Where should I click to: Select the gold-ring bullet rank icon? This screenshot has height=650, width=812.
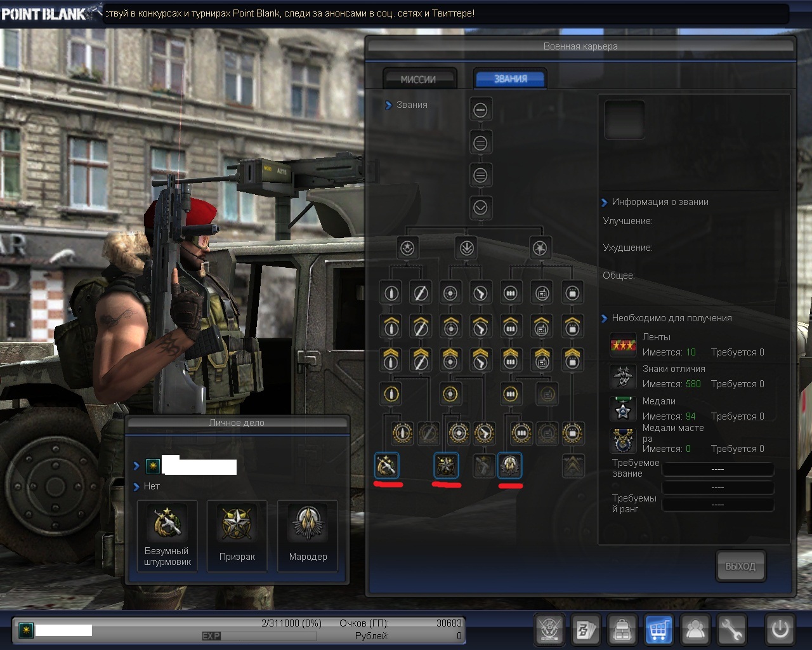pyautogui.click(x=391, y=394)
